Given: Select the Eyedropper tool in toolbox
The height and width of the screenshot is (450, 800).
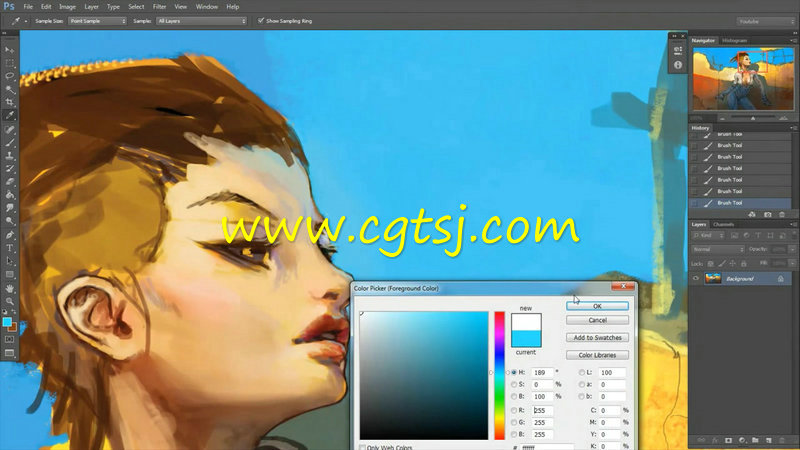Looking at the screenshot, I should pyautogui.click(x=9, y=115).
